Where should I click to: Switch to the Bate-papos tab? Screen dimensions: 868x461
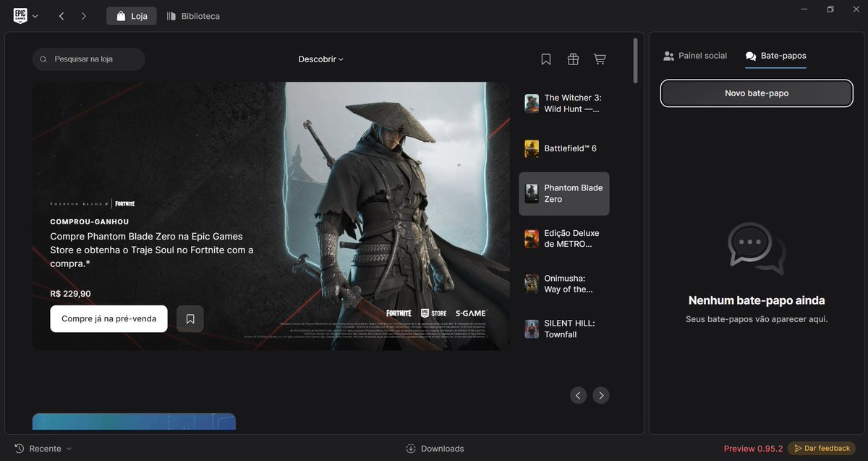point(776,56)
